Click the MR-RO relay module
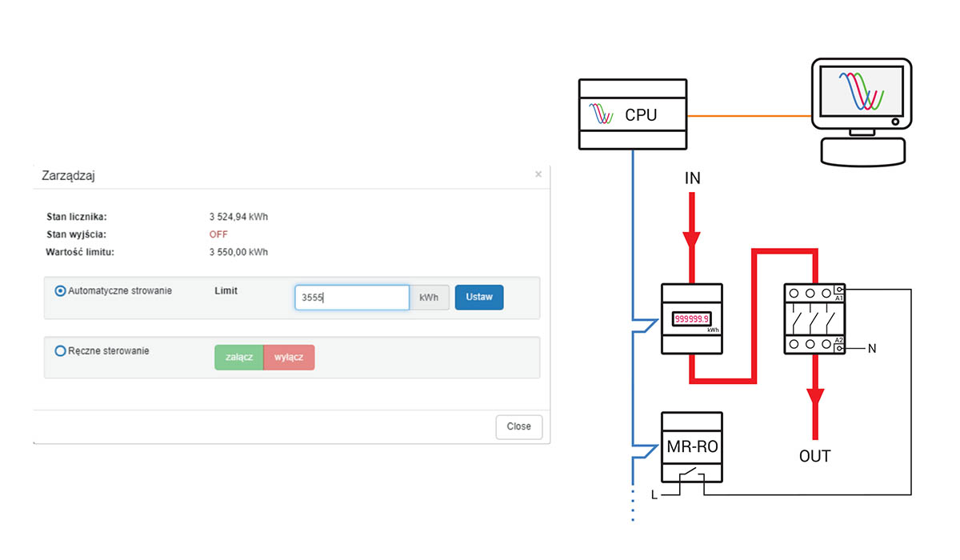This screenshot has height=560, width=960. pos(692,447)
